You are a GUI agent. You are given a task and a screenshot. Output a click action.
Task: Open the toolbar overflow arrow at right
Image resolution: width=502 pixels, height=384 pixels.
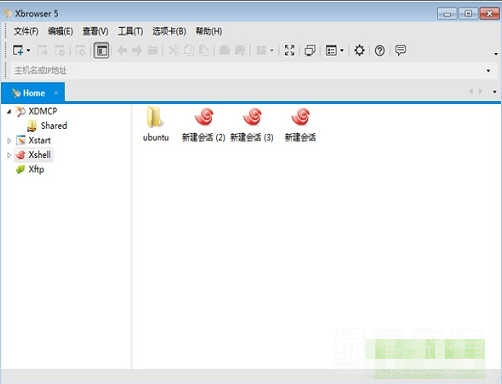(x=496, y=54)
